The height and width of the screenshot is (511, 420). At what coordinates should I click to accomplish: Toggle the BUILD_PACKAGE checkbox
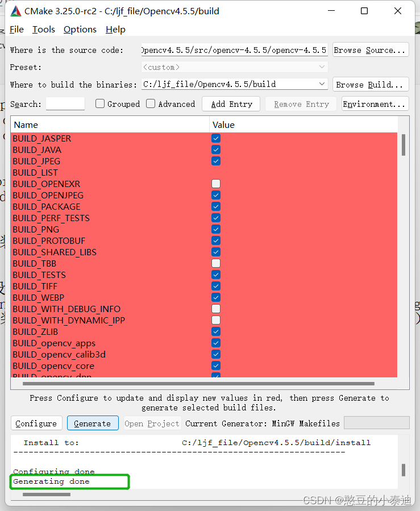tap(216, 206)
